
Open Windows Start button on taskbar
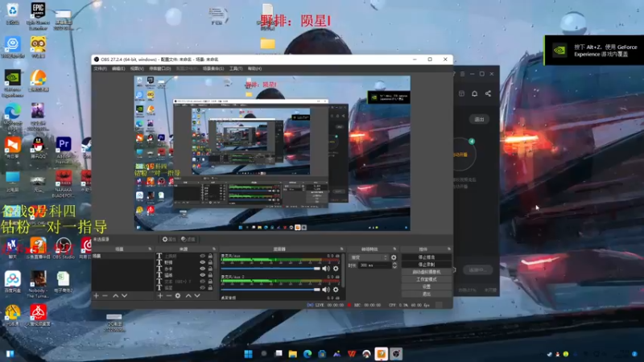pos(249,354)
